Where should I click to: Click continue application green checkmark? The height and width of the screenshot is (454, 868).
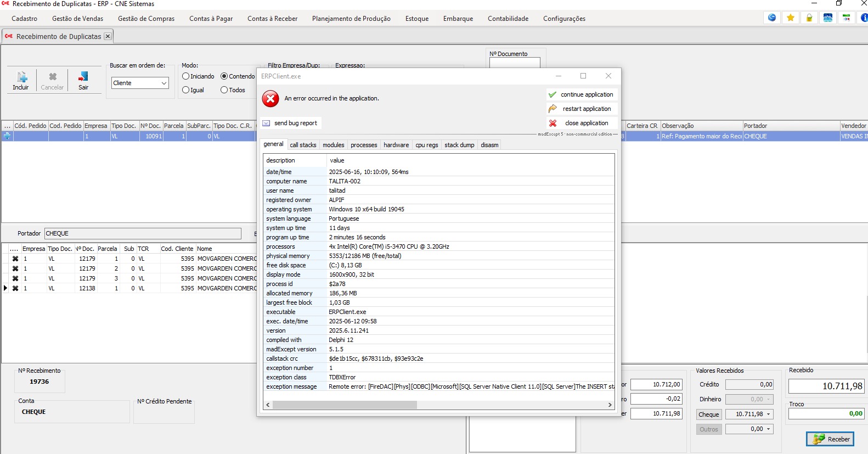pos(553,94)
